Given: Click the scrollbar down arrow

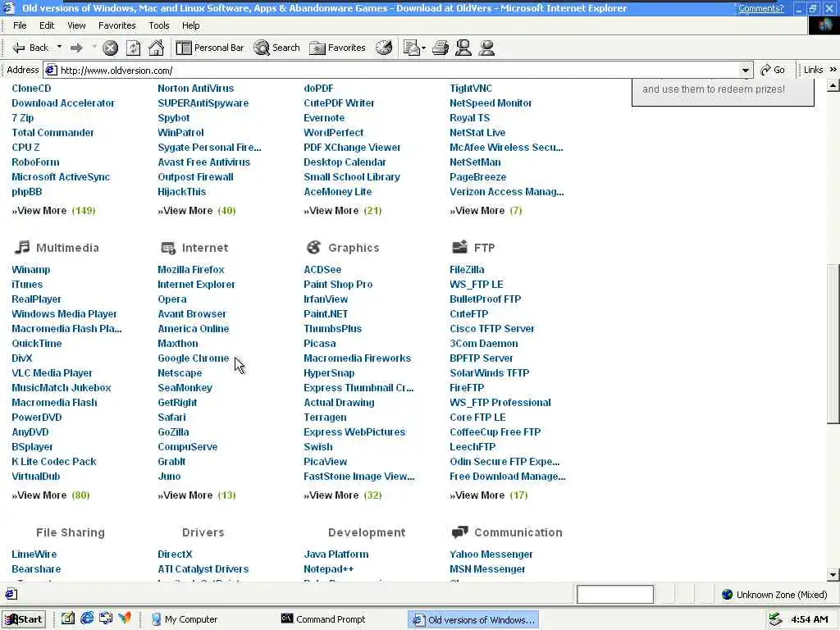Looking at the screenshot, I should coord(833,575).
